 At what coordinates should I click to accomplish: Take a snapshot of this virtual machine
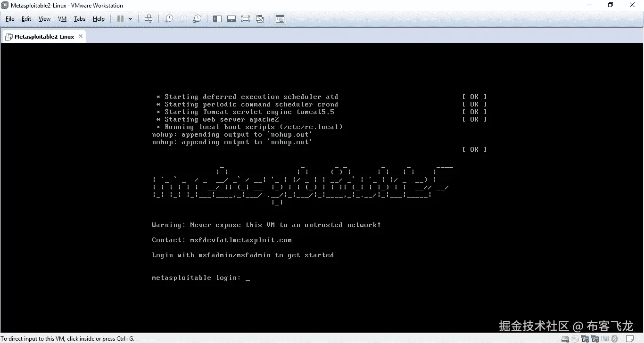[168, 19]
